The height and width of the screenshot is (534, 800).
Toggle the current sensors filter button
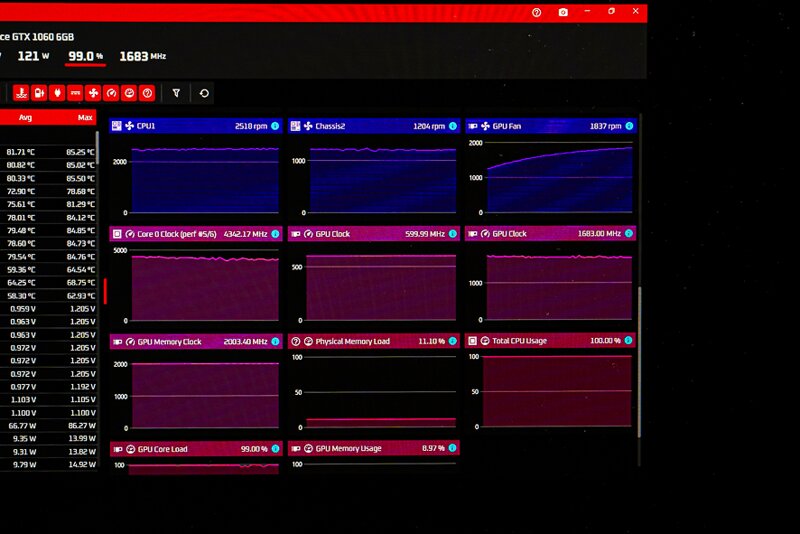click(x=75, y=93)
